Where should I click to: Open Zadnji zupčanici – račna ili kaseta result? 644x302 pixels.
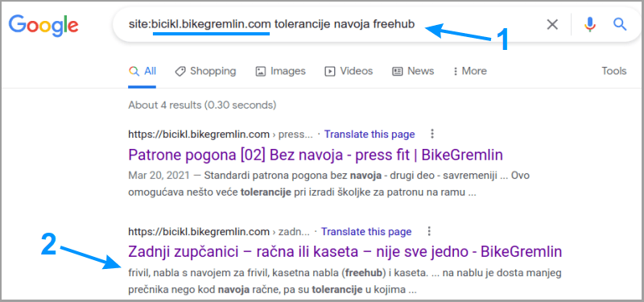click(345, 251)
